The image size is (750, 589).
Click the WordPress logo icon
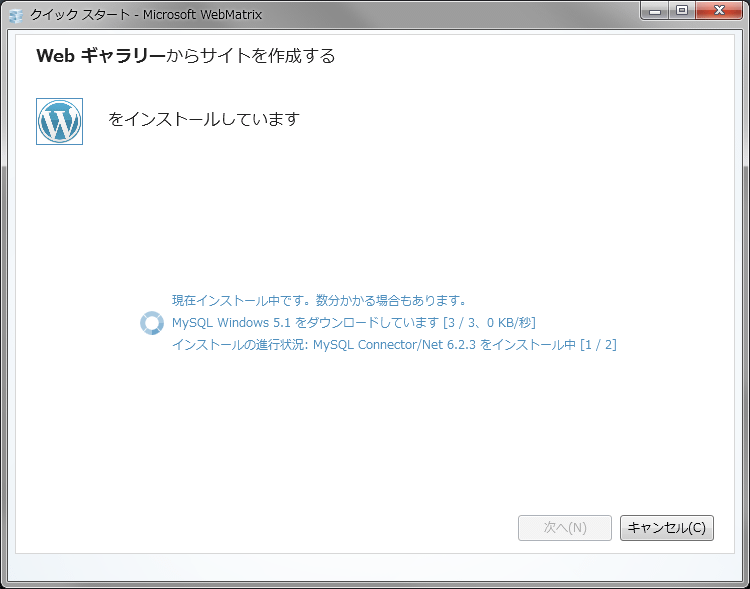pyautogui.click(x=59, y=122)
